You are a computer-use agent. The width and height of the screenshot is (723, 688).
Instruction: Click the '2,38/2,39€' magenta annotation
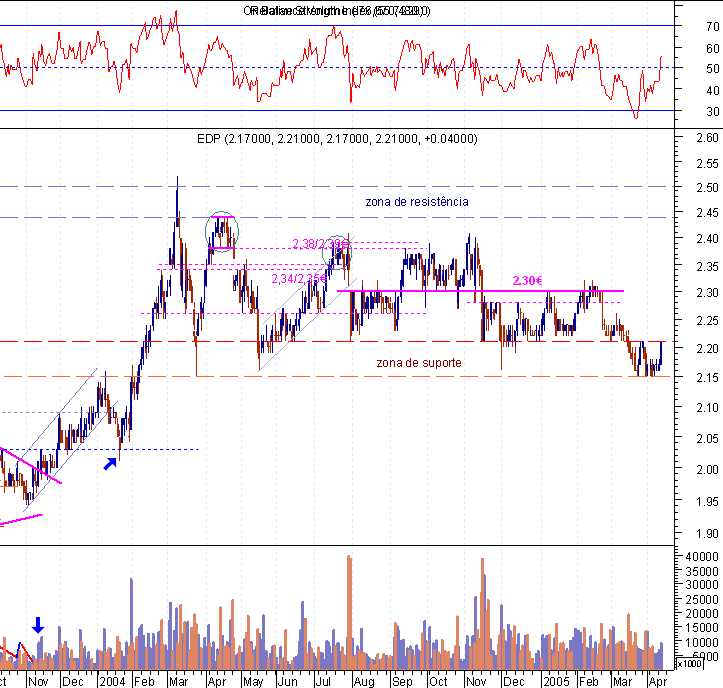click(321, 243)
